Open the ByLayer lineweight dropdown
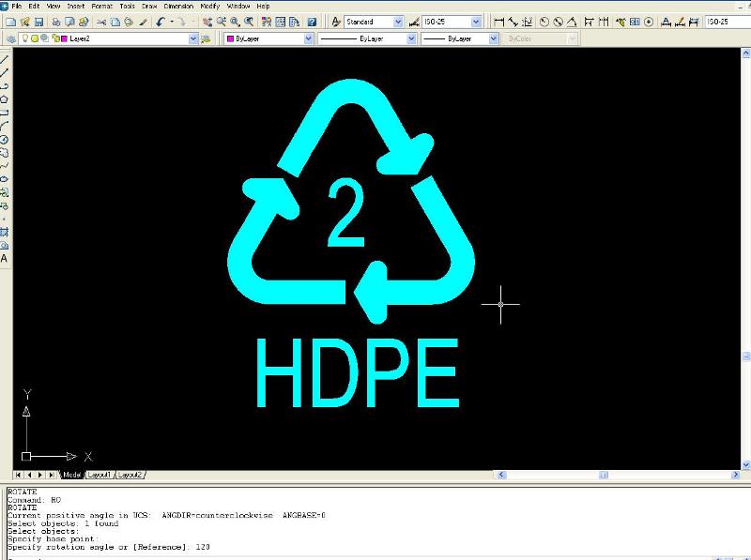751x560 pixels. [x=494, y=38]
